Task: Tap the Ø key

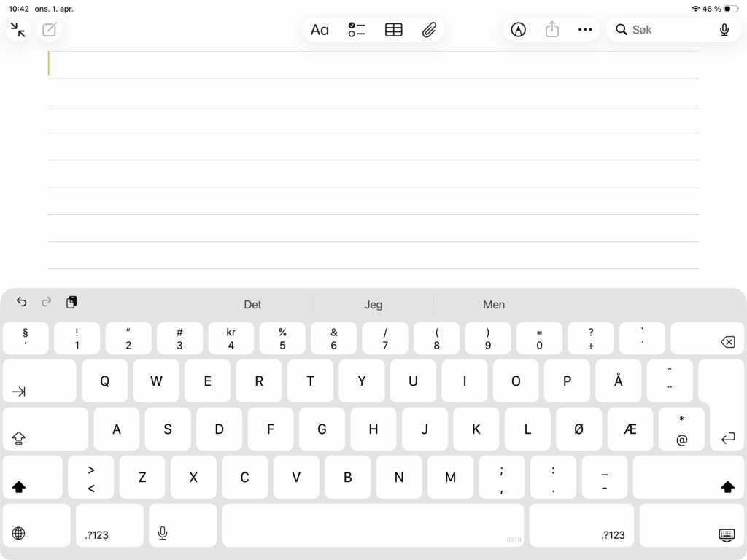Action: click(x=578, y=429)
